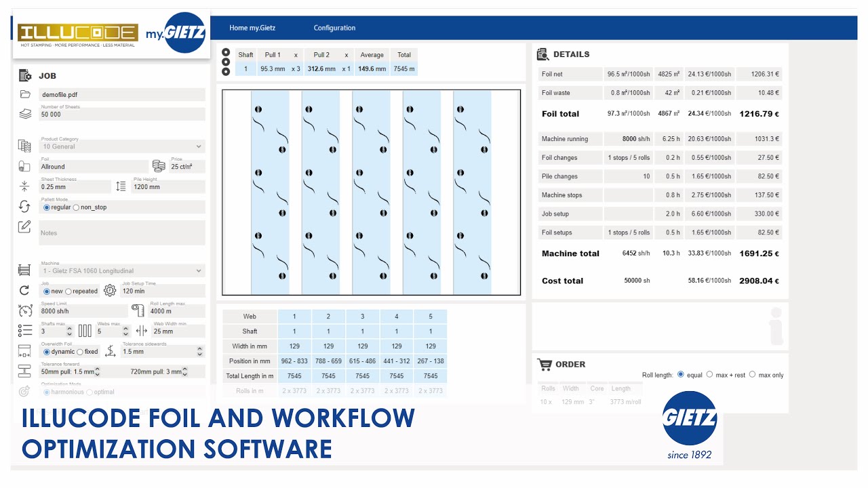This screenshot has height=488, width=868.
Task: Click the web width min icon
Action: coord(142,331)
